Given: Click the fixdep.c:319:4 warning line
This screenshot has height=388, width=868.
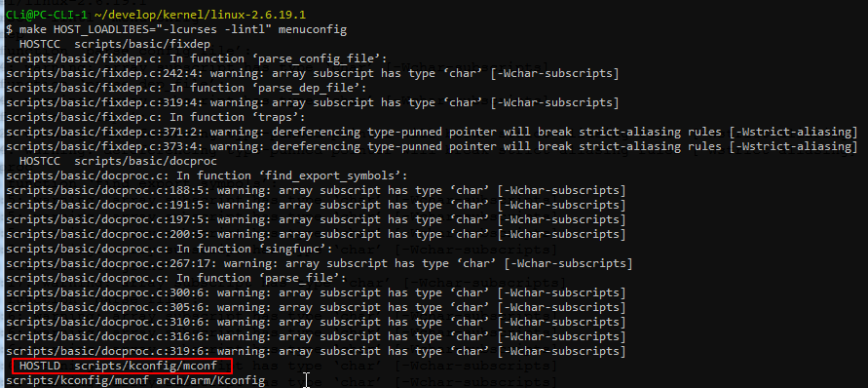Looking at the screenshot, I should tap(312, 102).
